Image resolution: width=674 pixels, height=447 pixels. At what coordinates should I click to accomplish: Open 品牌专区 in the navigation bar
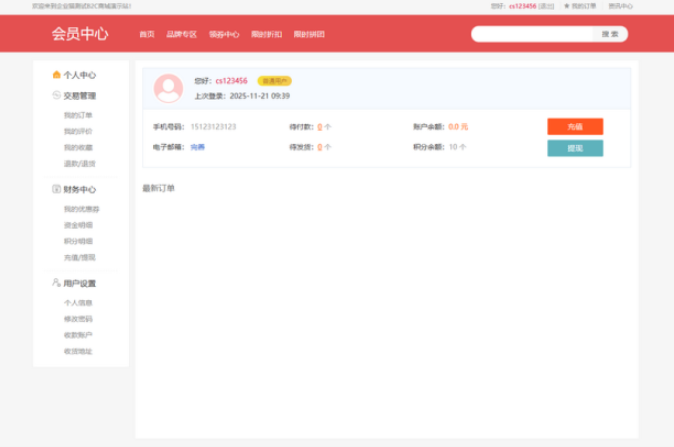[x=181, y=34]
